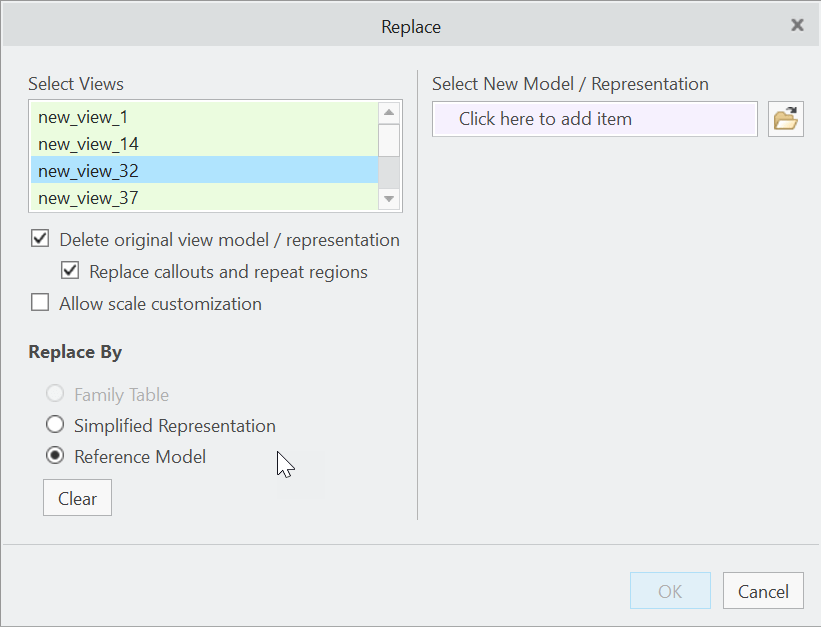This screenshot has height=627, width=821.
Task: Close the Replace dialog with X
Action: 797,26
